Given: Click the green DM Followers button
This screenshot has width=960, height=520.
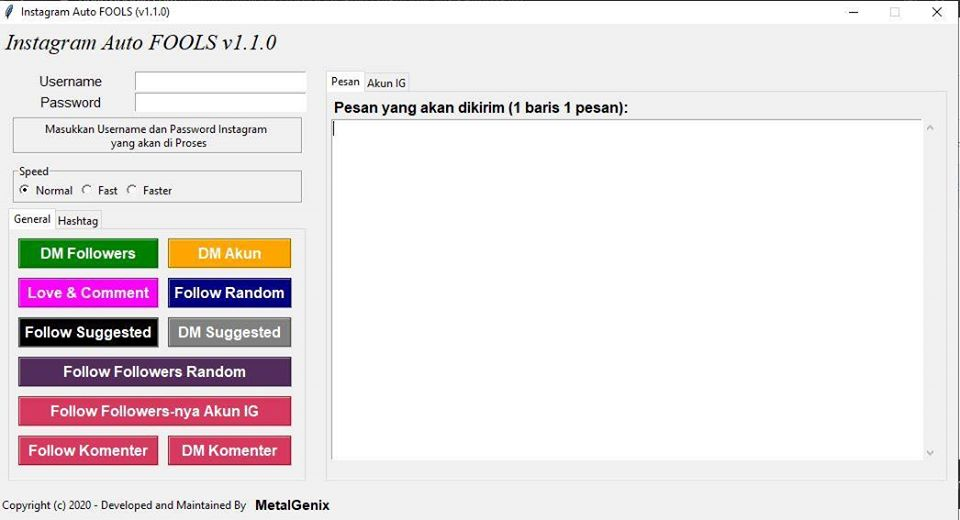Looking at the screenshot, I should tap(88, 254).
